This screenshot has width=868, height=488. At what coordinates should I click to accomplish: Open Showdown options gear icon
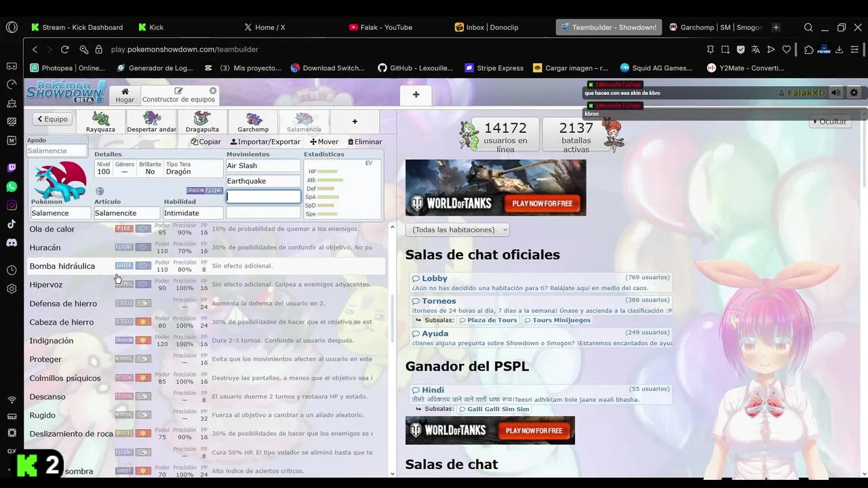tap(854, 93)
